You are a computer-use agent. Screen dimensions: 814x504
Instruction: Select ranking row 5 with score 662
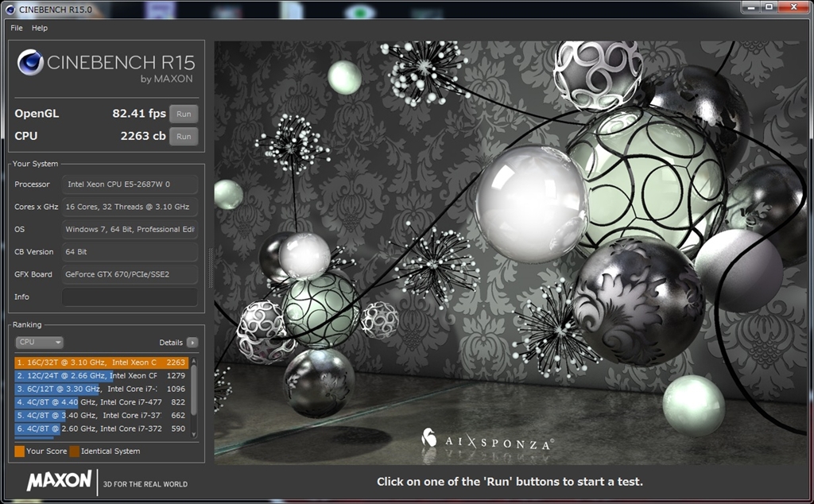click(x=101, y=415)
